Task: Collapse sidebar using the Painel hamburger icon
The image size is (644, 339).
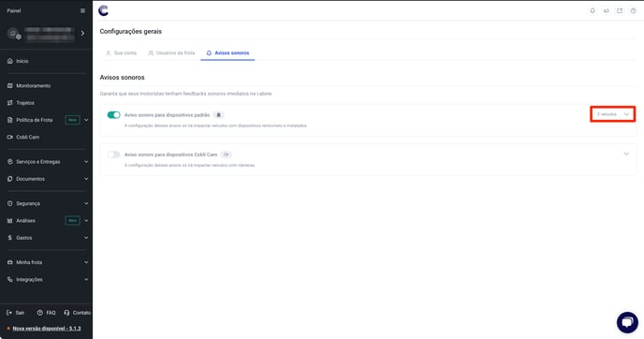Action: coord(83,10)
